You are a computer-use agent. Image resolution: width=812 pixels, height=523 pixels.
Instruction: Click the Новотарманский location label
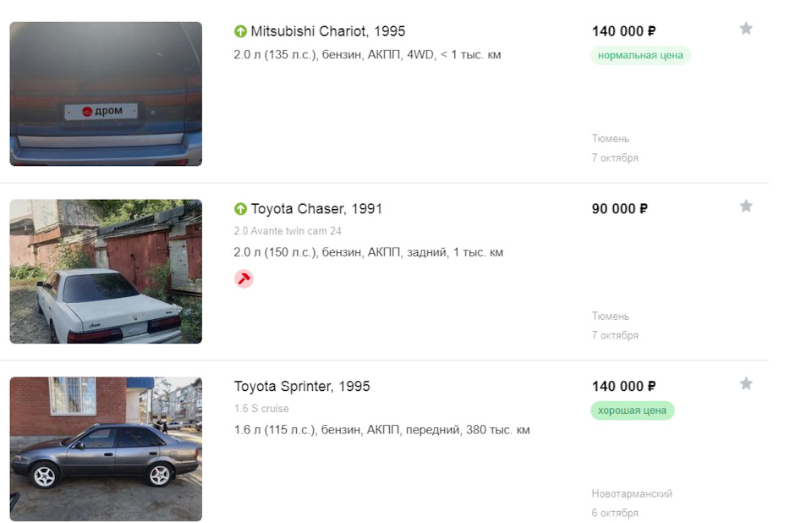(x=632, y=493)
